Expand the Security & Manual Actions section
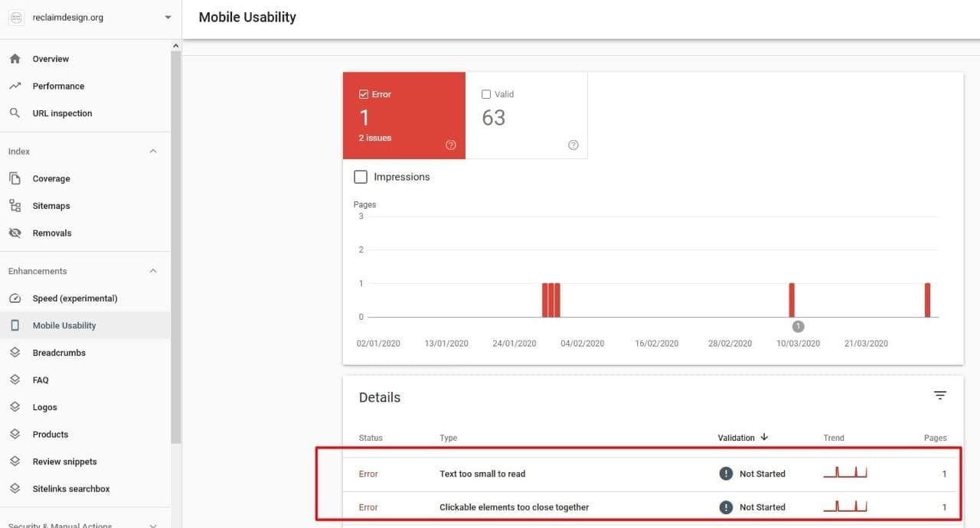The height and width of the screenshot is (528, 980). point(152,525)
